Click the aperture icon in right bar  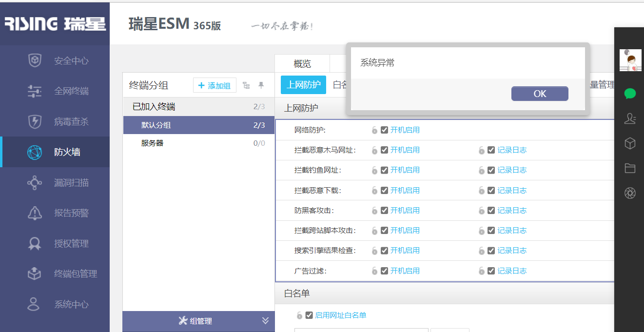[630, 193]
